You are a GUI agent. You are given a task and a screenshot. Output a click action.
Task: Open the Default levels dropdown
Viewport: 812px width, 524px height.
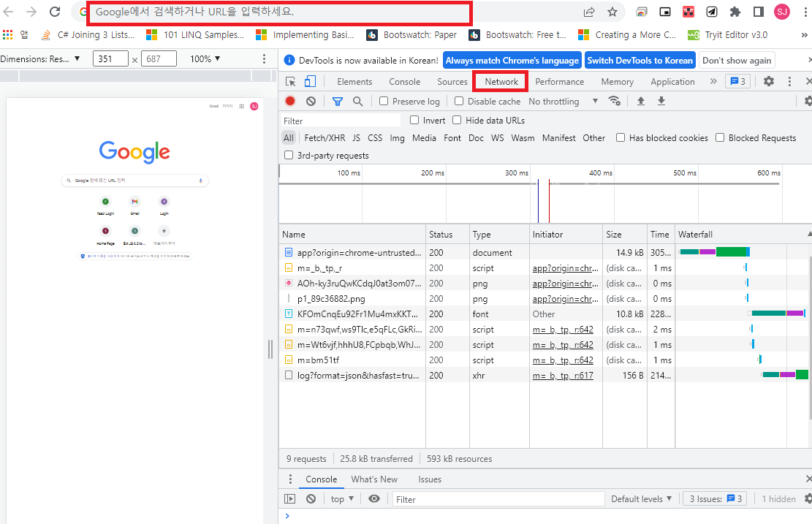(x=641, y=499)
